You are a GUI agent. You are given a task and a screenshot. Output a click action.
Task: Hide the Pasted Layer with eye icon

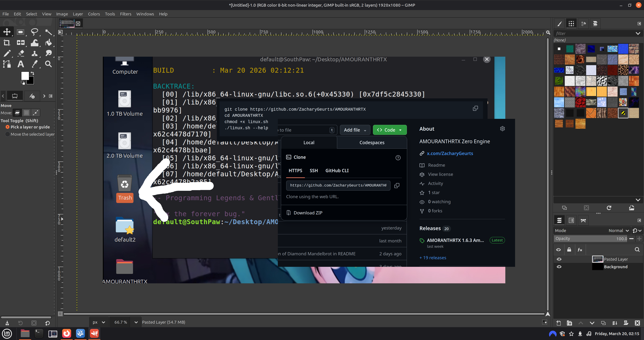click(x=559, y=259)
